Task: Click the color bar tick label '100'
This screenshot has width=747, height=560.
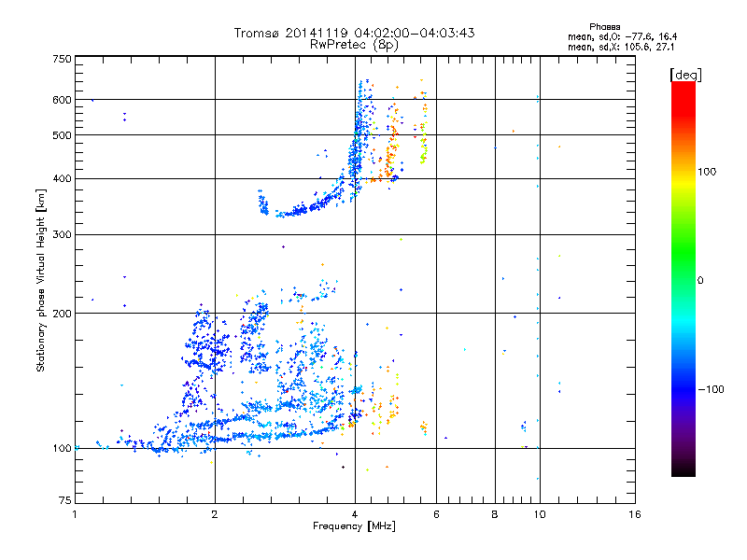Action: (707, 172)
